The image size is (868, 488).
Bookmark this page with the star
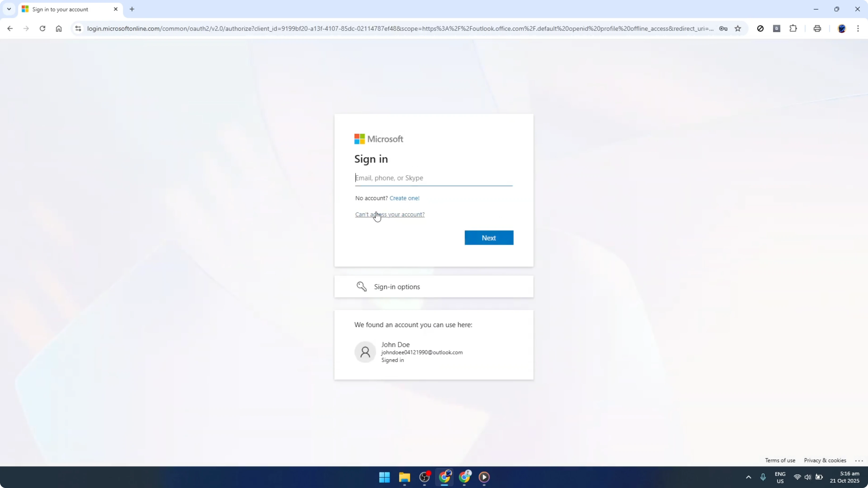click(738, 29)
